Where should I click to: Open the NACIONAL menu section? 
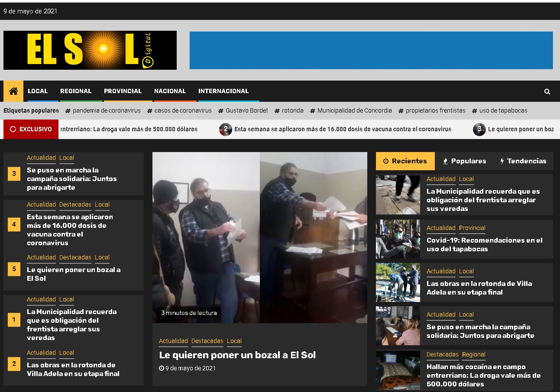point(170,91)
